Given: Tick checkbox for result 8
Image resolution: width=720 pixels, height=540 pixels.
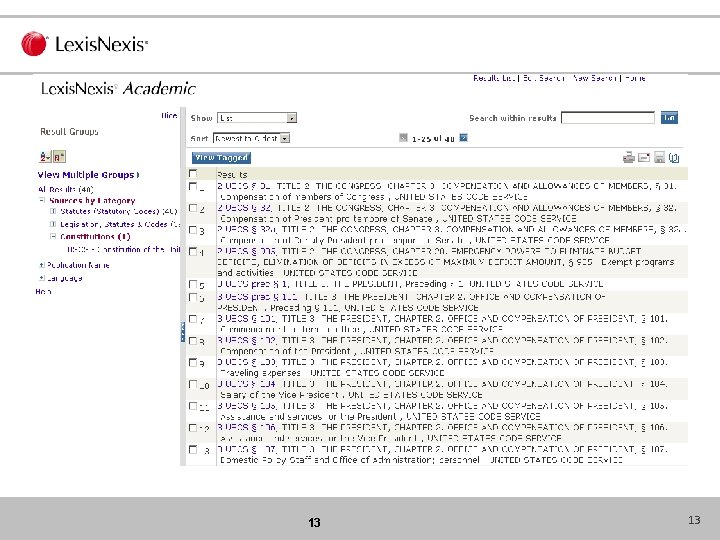Looking at the screenshot, I should [x=193, y=341].
